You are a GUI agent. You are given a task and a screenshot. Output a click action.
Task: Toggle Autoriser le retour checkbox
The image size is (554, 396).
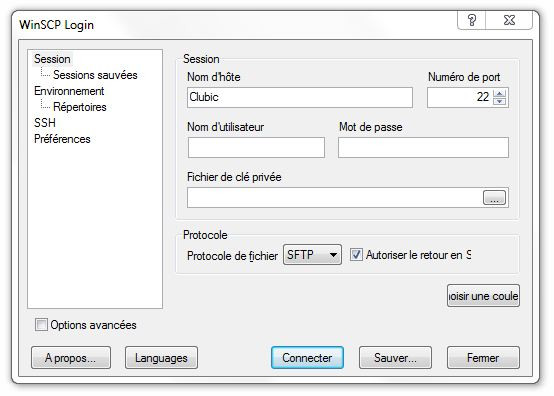point(356,255)
